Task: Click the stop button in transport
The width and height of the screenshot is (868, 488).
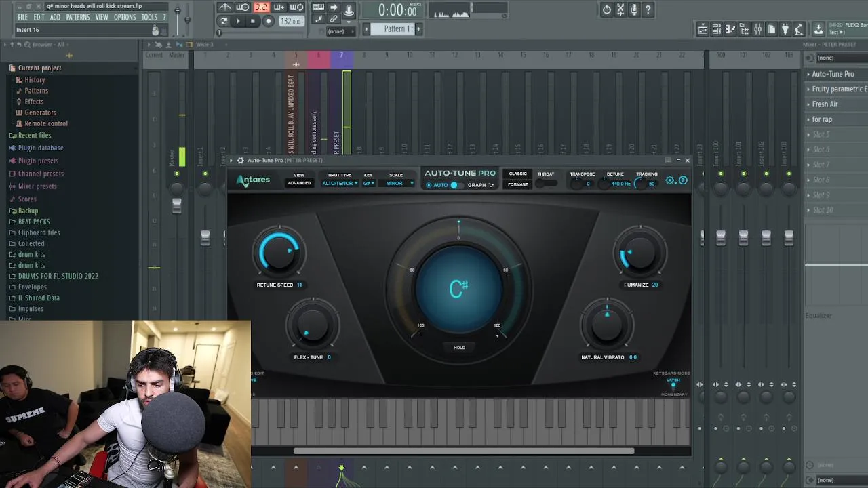Action: point(252,21)
